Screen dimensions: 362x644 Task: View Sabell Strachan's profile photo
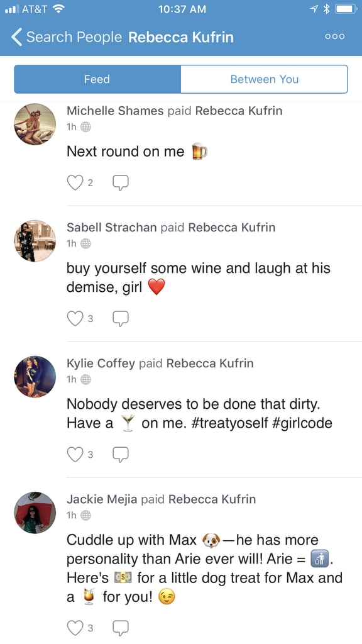[35, 241]
